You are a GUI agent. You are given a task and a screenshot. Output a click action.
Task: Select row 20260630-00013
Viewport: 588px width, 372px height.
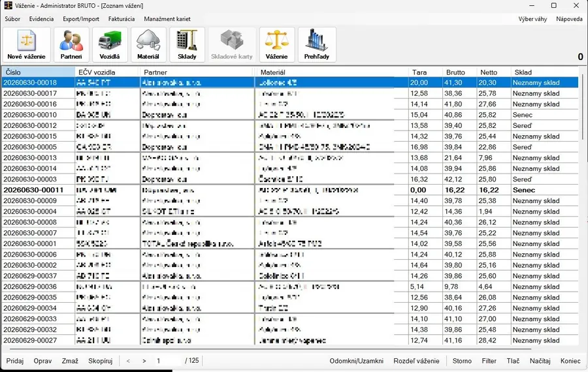tap(290, 158)
